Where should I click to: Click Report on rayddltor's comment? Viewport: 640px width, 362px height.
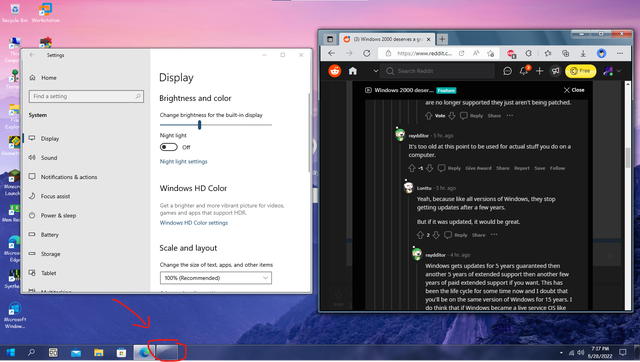click(522, 168)
